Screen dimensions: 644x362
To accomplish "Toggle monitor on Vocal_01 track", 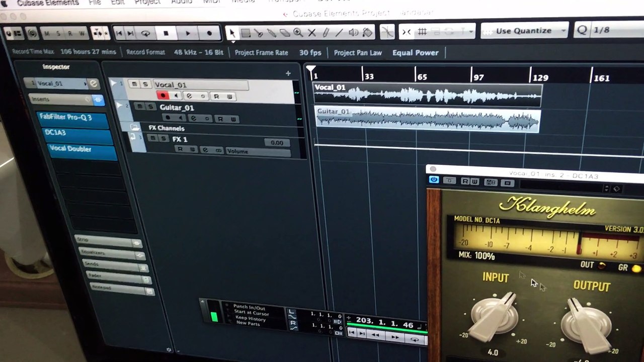I will click(x=175, y=96).
